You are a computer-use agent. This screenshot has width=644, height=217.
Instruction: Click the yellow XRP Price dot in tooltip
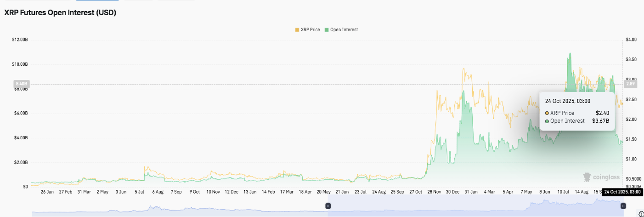pyautogui.click(x=547, y=113)
